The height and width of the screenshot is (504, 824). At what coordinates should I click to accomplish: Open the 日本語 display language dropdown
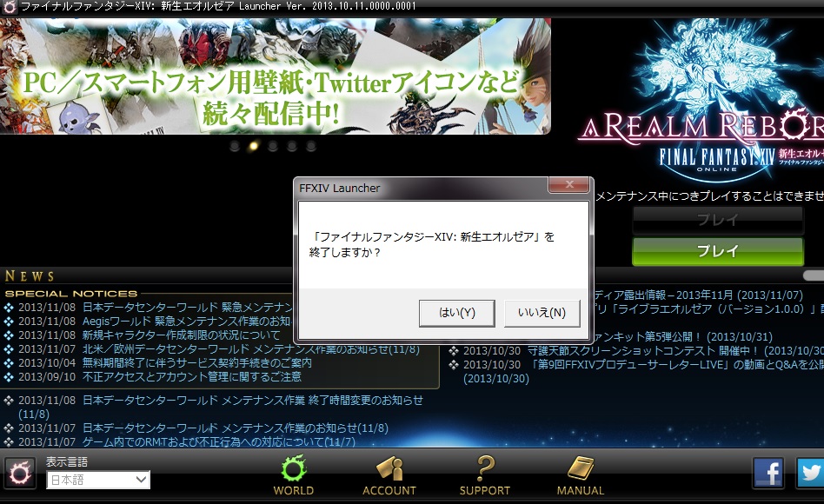98,480
